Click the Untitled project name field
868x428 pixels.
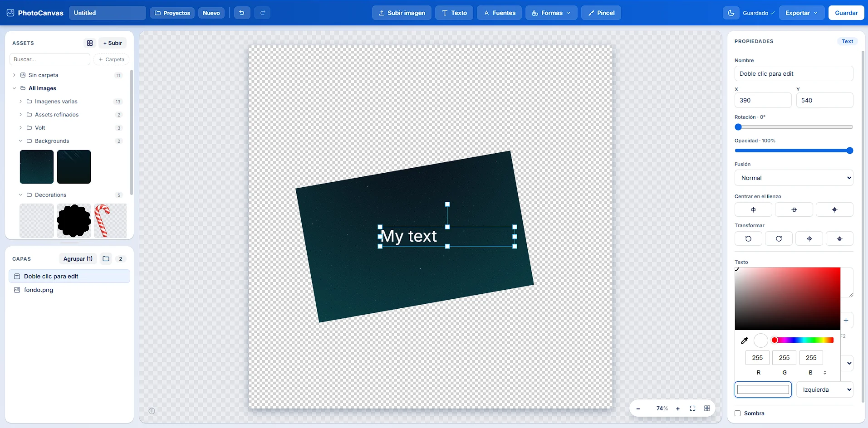click(108, 13)
